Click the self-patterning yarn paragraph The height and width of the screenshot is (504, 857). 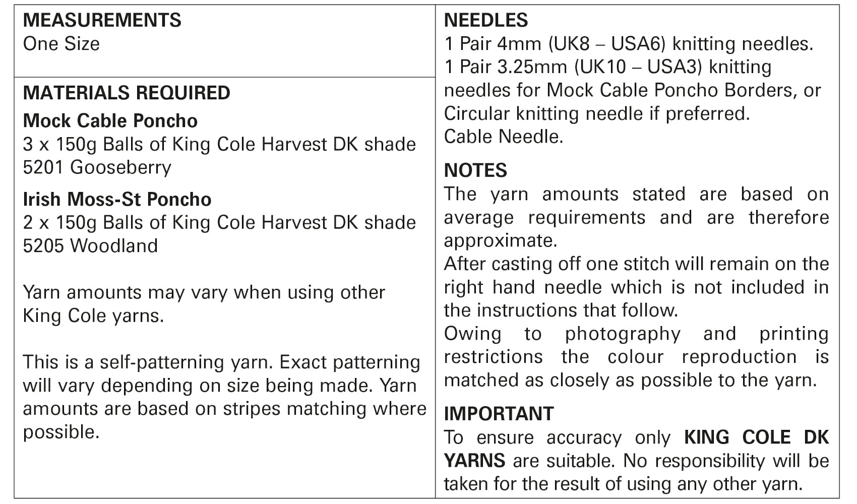(x=225, y=397)
